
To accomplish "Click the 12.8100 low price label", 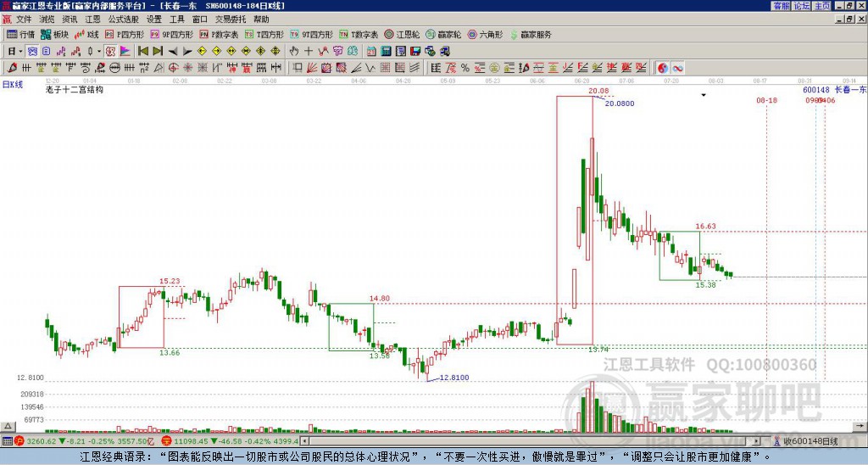I will pyautogui.click(x=454, y=378).
